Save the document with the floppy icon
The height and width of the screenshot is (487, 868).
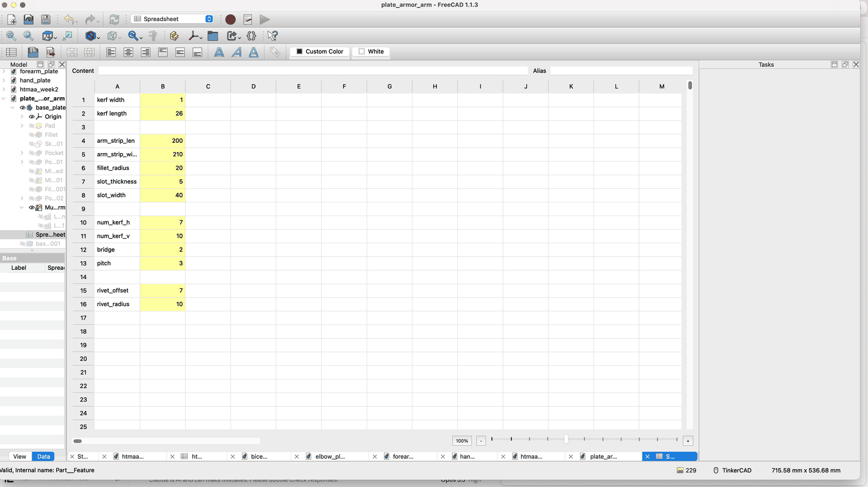pos(46,20)
